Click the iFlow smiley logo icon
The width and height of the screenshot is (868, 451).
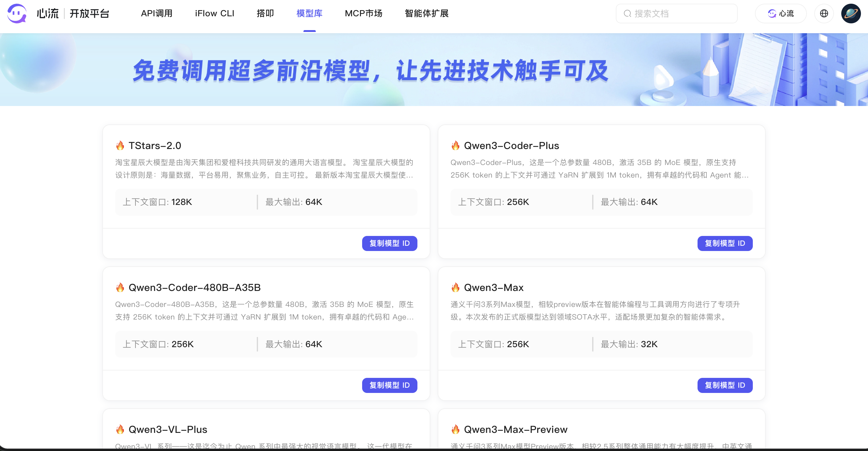[17, 14]
